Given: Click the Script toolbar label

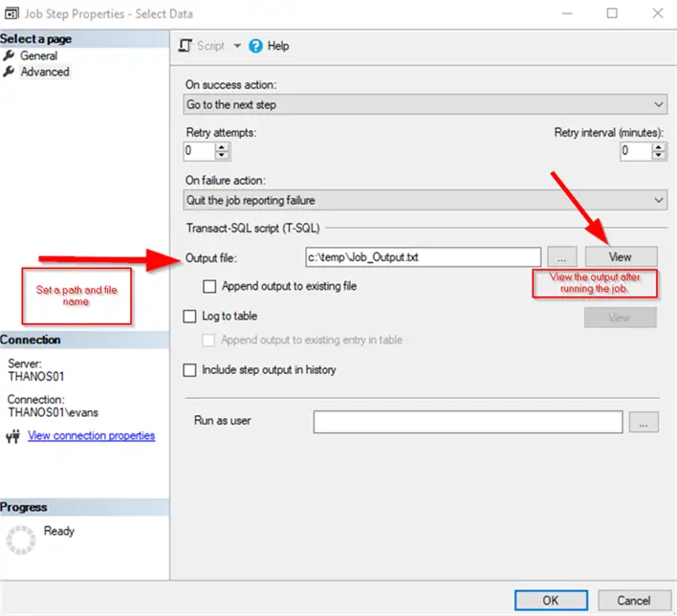Looking at the screenshot, I should coord(210,46).
